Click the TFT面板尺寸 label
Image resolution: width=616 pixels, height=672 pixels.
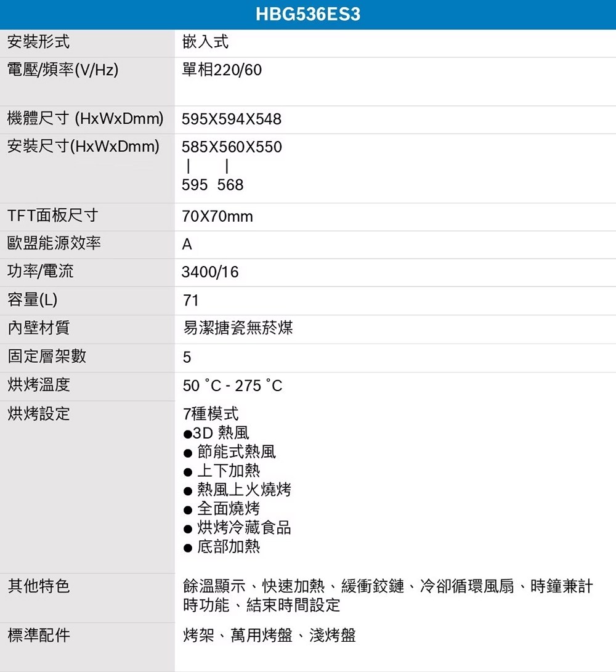tap(52, 216)
